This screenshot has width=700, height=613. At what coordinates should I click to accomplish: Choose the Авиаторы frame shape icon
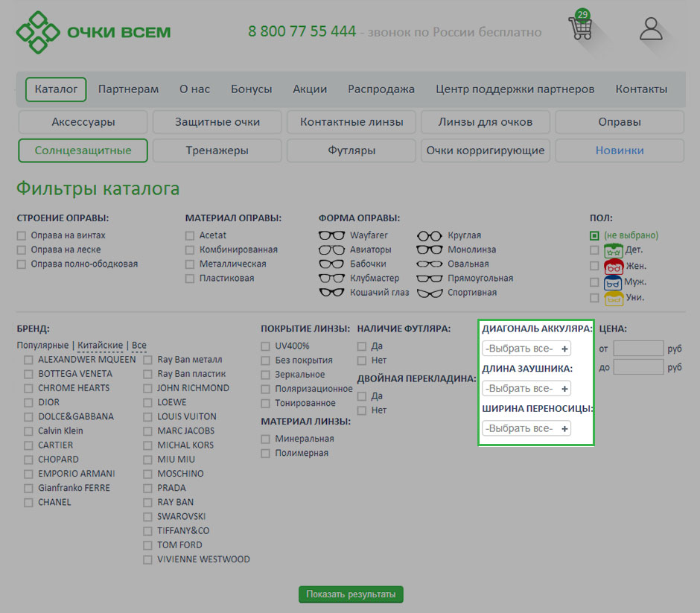331,250
